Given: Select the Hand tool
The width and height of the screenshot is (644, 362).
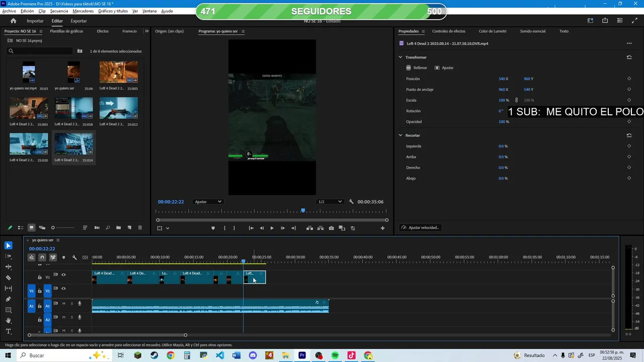Looking at the screenshot, I should (x=9, y=320).
